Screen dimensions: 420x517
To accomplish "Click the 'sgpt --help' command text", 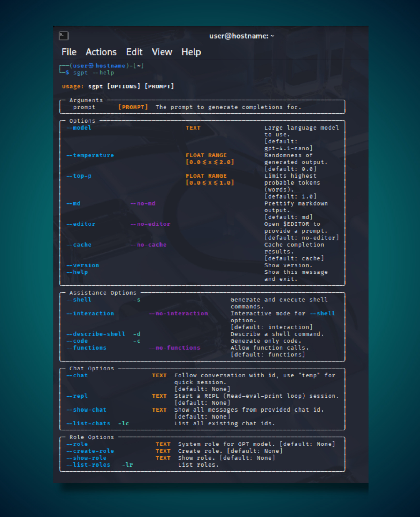I will pos(94,73).
